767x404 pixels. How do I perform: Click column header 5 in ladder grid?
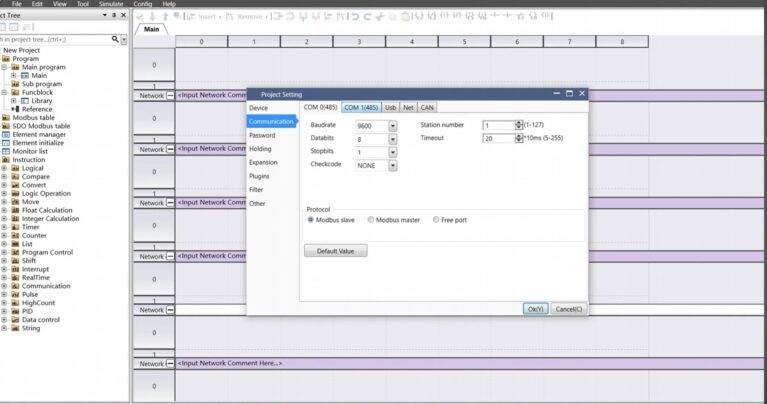(x=464, y=42)
